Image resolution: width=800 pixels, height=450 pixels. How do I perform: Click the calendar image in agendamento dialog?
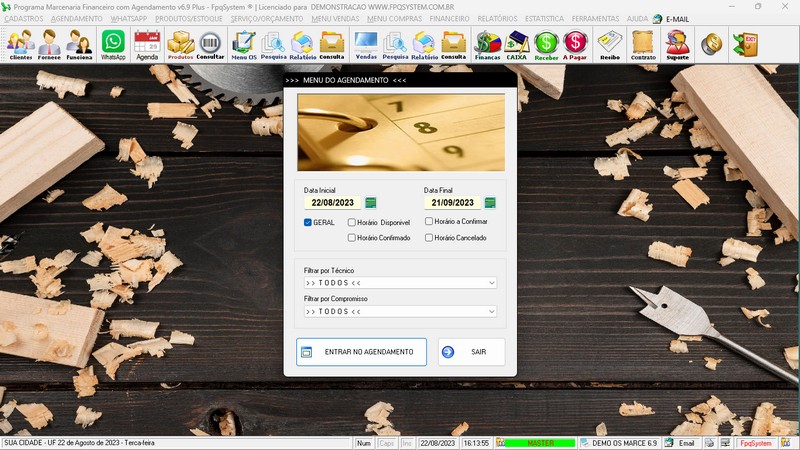click(x=401, y=132)
